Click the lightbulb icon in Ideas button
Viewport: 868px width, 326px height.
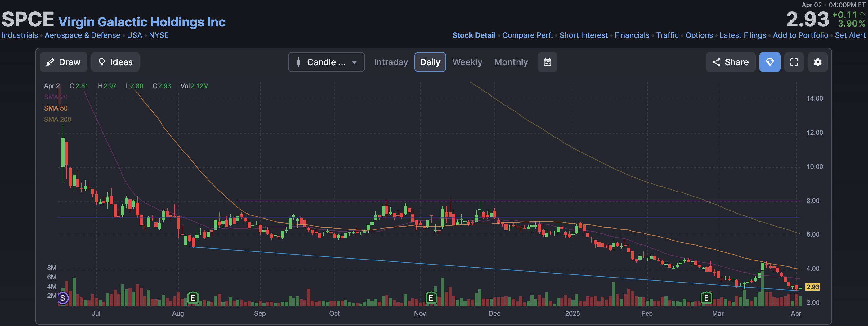click(x=101, y=62)
